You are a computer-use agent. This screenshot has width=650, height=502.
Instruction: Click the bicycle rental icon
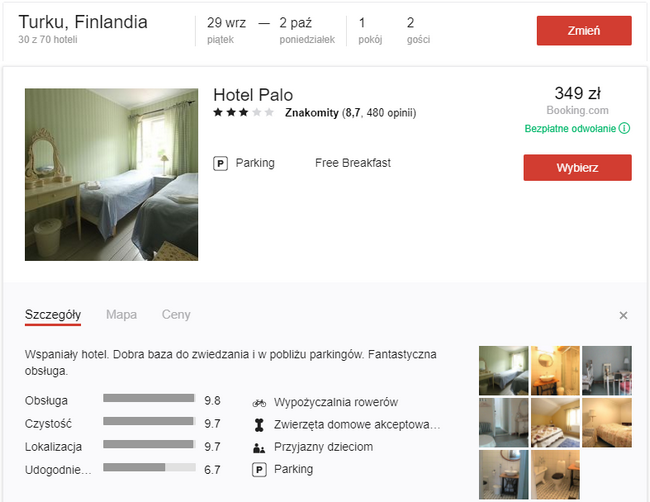259,403
